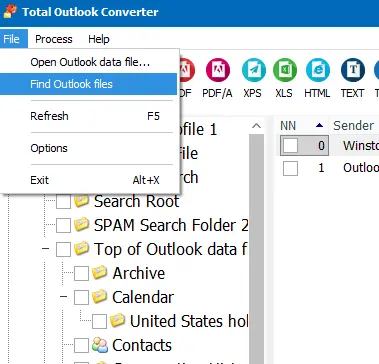The image size is (379, 364).
Task: Select the Contacts folder in tree
Action: 142,345
